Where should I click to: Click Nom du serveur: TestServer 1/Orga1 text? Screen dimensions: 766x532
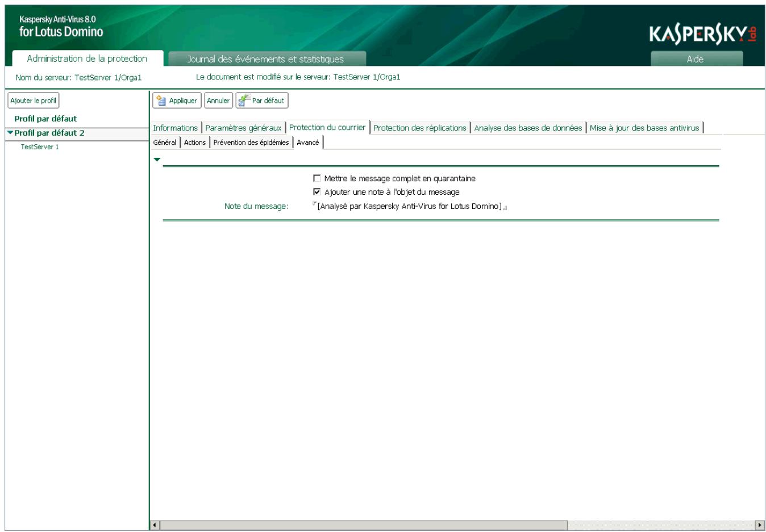pos(78,78)
